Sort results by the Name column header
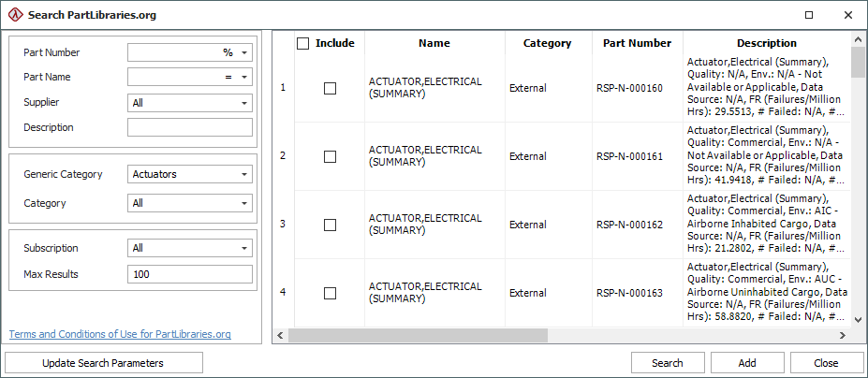 tap(434, 43)
